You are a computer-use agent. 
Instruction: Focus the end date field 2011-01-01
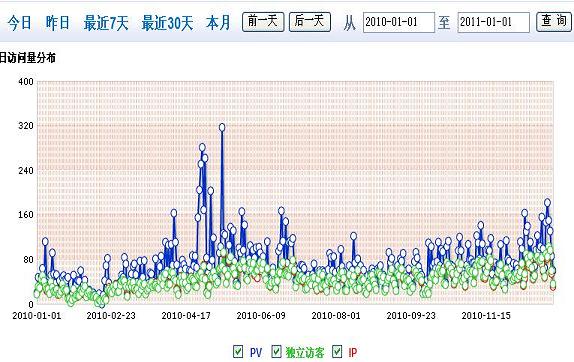pyautogui.click(x=493, y=22)
